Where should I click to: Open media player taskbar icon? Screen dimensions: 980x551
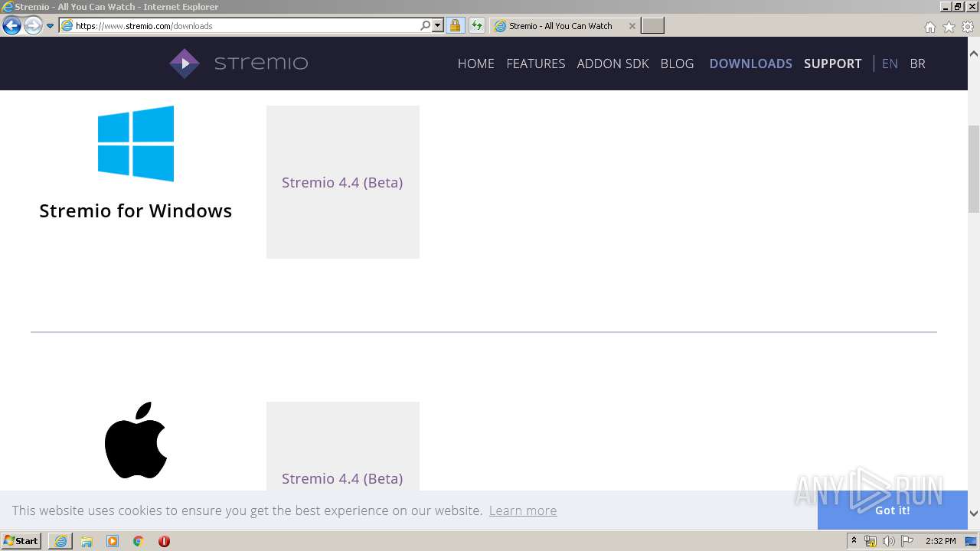113,541
